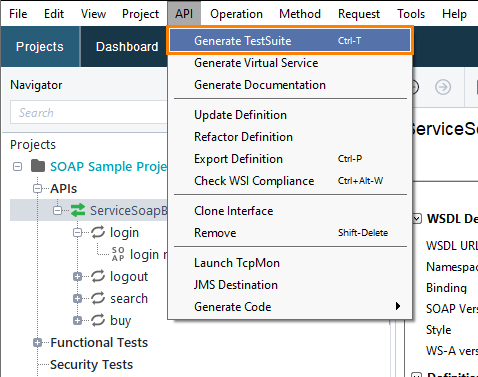This screenshot has height=377, width=478.
Task: Collapse the login operation node
Action: [77, 232]
